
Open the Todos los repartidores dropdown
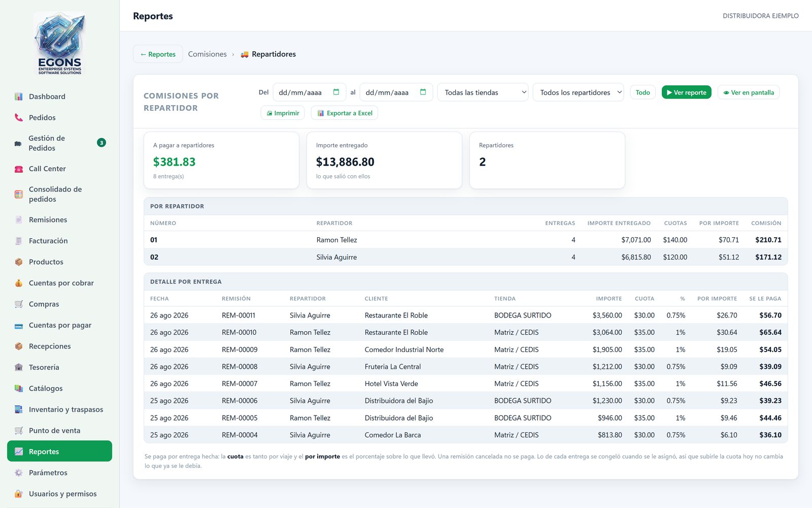(x=578, y=92)
